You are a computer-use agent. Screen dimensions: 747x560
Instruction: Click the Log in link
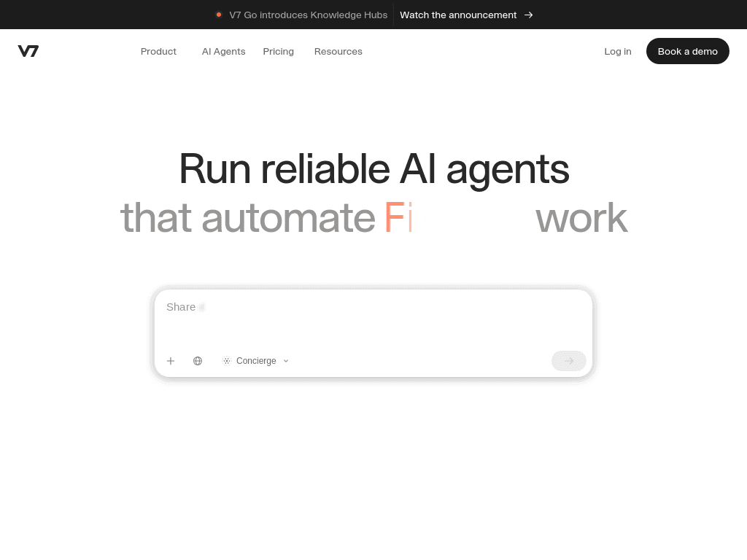click(x=617, y=51)
